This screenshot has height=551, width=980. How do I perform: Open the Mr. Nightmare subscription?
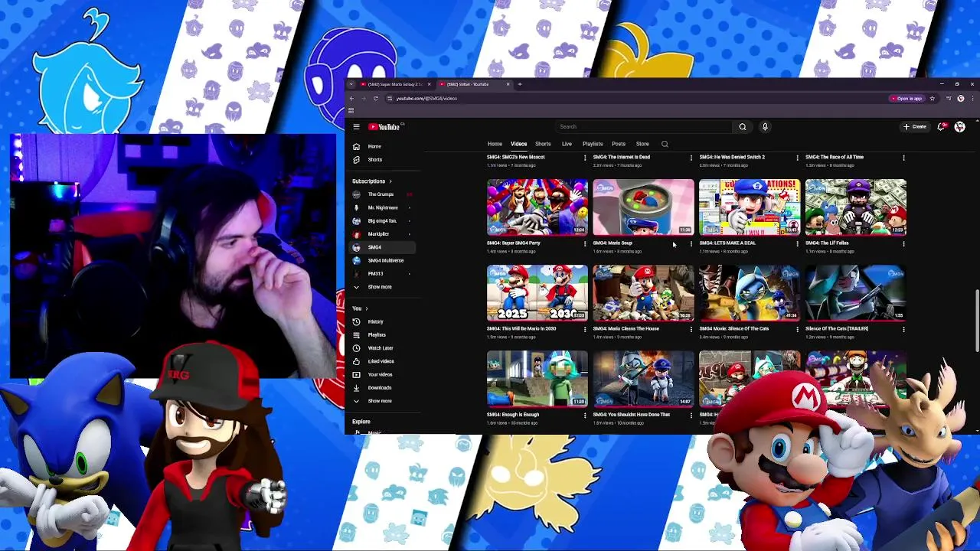(381, 208)
